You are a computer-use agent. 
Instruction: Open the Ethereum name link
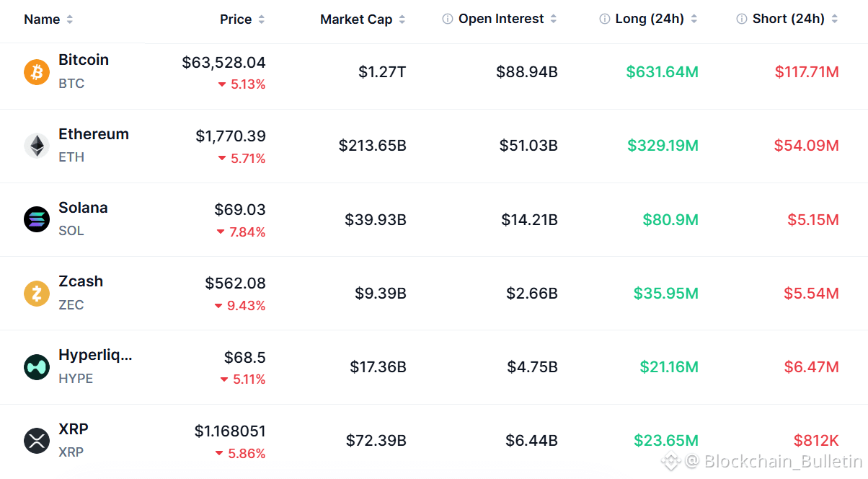click(x=94, y=134)
